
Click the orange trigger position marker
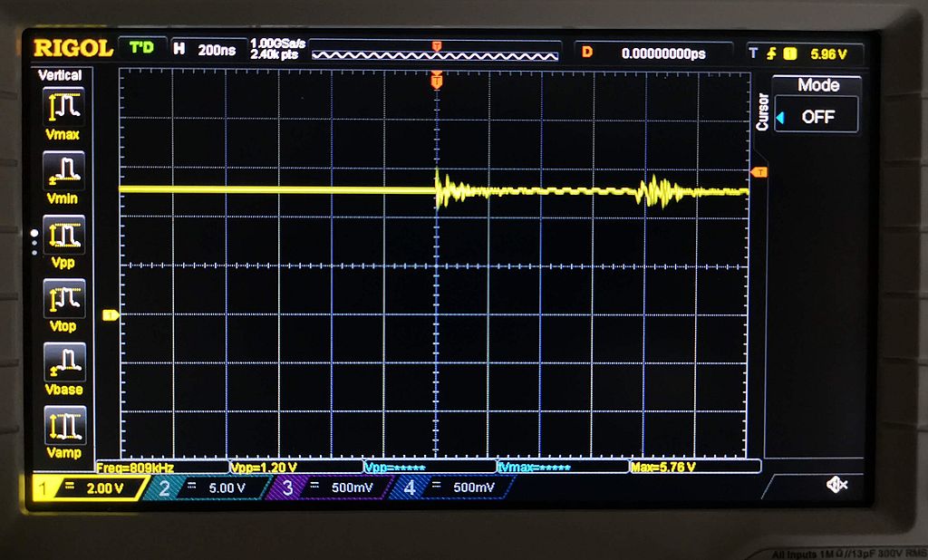(x=437, y=82)
